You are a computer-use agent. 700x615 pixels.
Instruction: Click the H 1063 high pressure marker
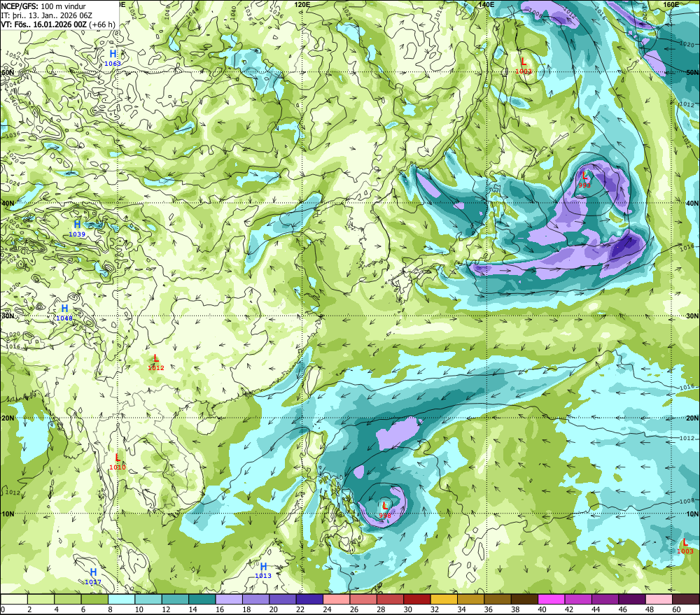tap(113, 59)
